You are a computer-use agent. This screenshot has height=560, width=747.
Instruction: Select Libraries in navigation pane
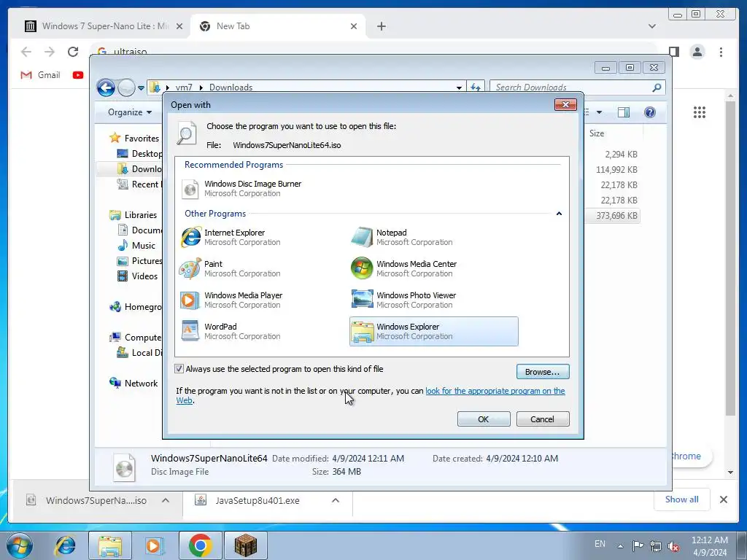pyautogui.click(x=140, y=215)
